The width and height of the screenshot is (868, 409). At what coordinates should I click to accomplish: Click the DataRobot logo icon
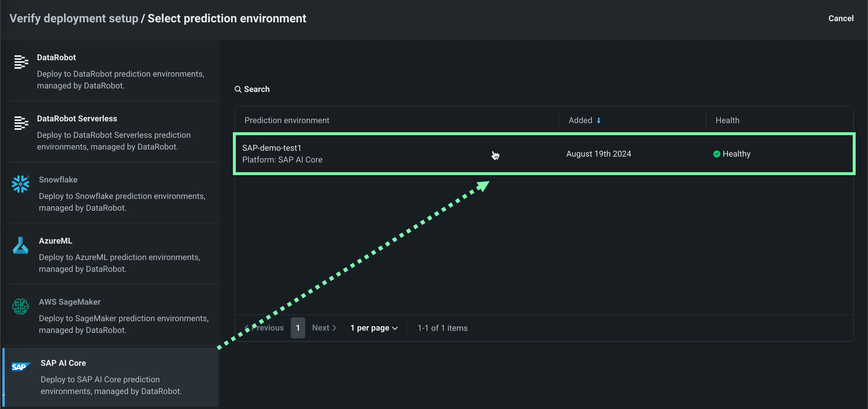coord(21,62)
